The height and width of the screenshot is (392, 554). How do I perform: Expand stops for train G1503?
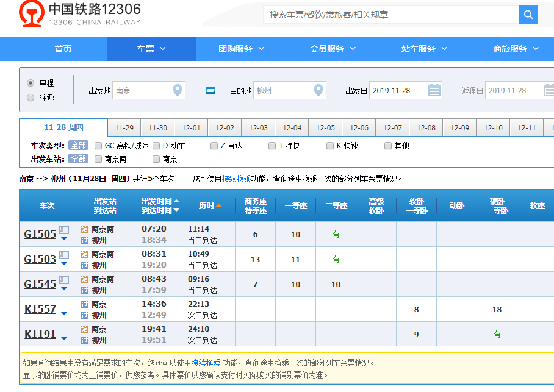64,264
